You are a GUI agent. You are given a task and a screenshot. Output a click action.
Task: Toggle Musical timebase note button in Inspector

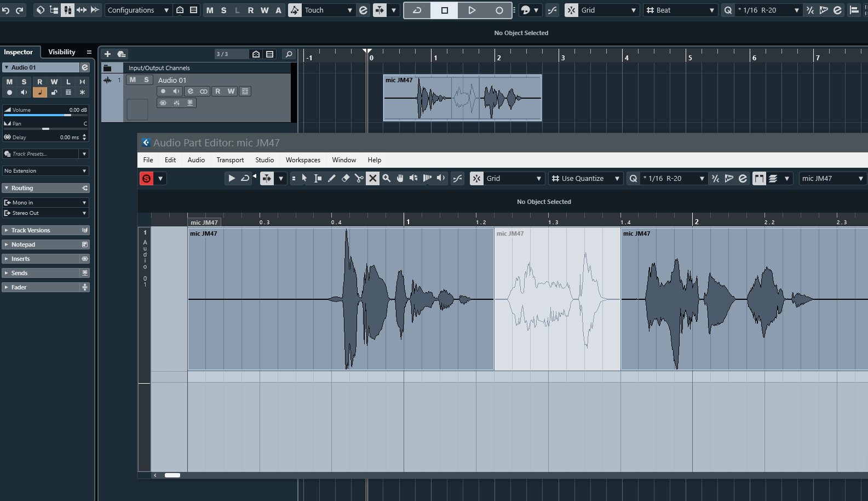39,92
